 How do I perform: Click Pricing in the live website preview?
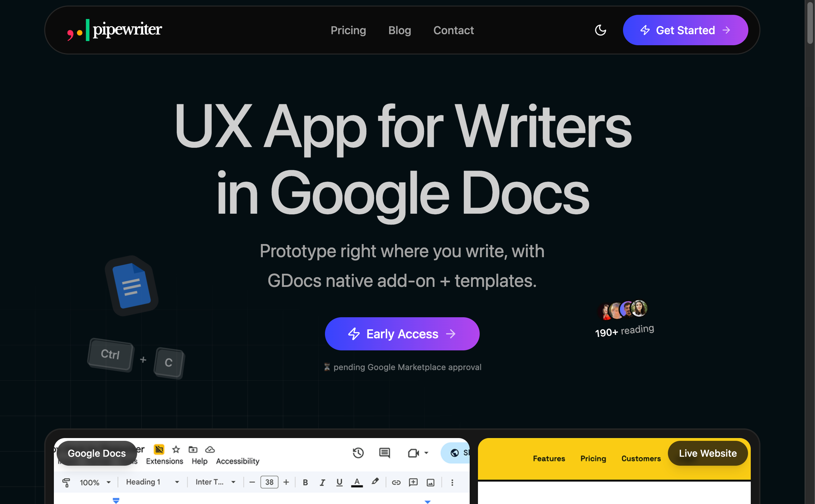tap(593, 459)
